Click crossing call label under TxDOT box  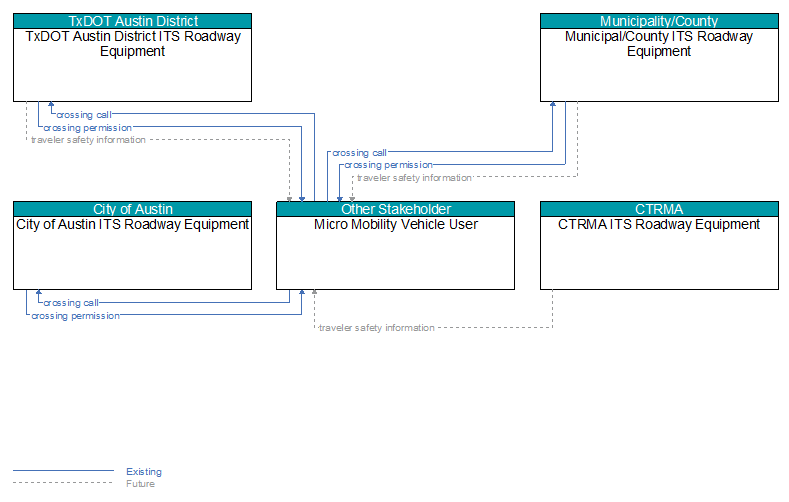click(84, 115)
